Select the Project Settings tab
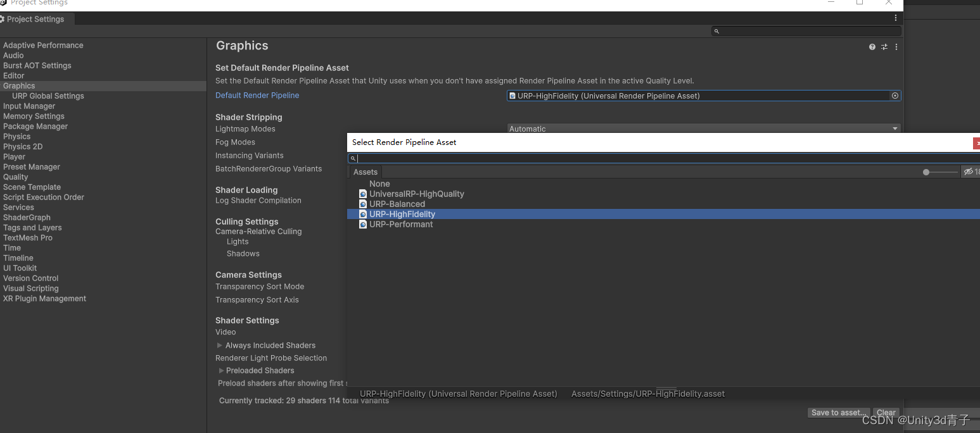 coord(36,19)
